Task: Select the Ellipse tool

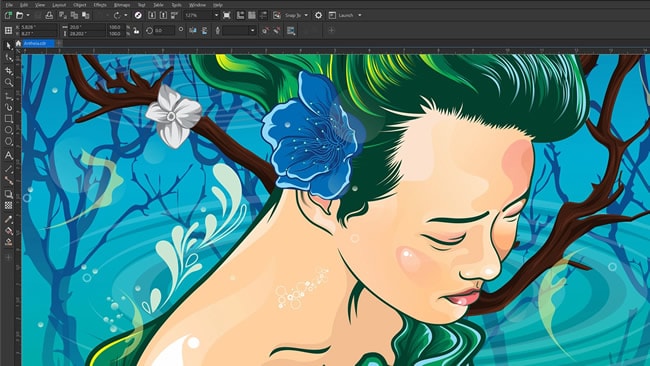Action: click(8, 130)
